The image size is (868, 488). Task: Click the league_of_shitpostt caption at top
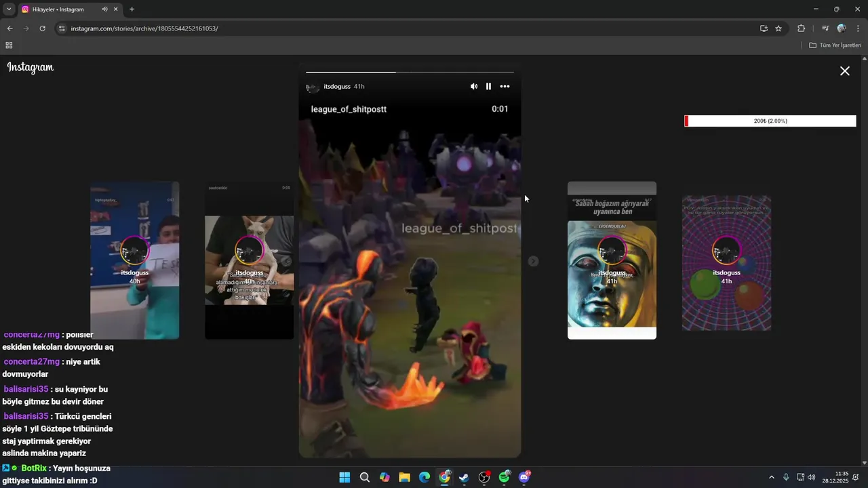point(349,109)
